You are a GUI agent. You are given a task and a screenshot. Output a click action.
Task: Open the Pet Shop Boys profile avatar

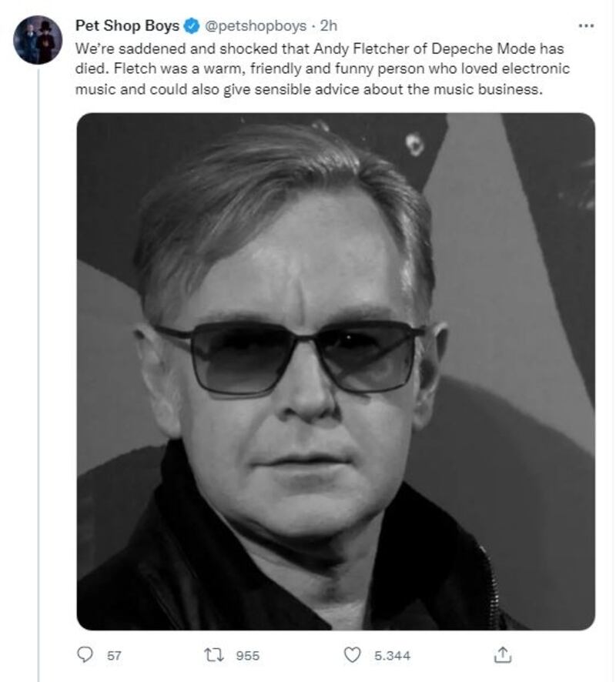pos(38,40)
